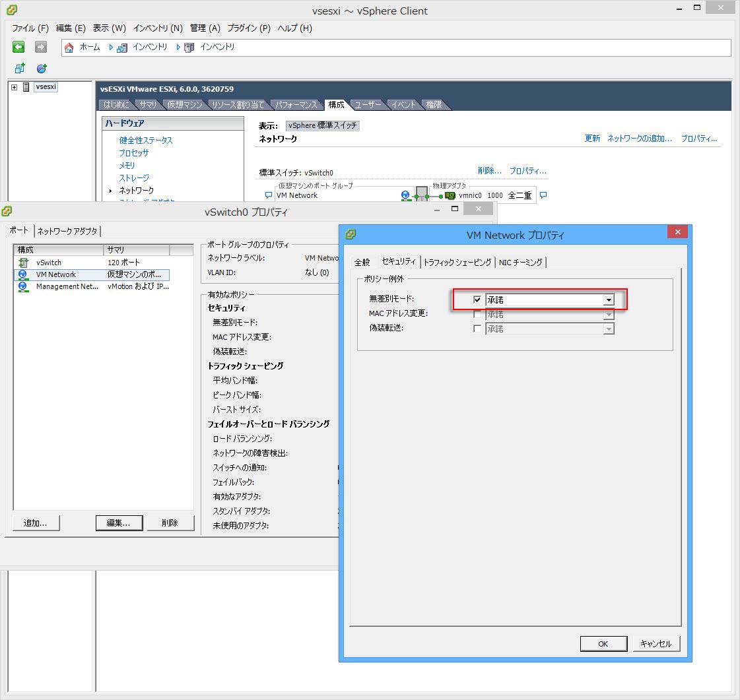Click the speech bubble icon after vmnic0
This screenshot has height=700, width=740.
tap(543, 195)
